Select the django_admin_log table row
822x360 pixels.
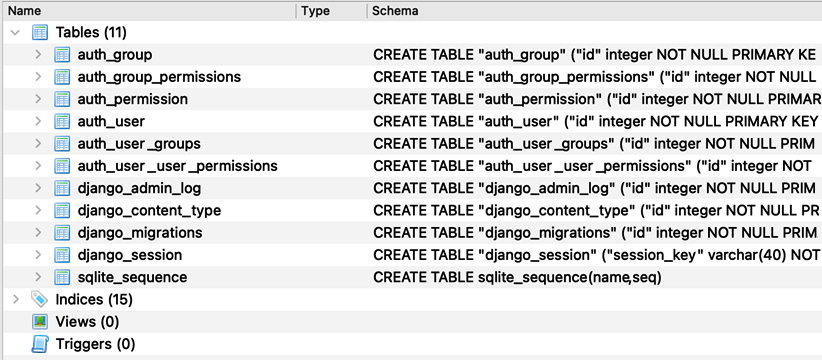point(411,188)
